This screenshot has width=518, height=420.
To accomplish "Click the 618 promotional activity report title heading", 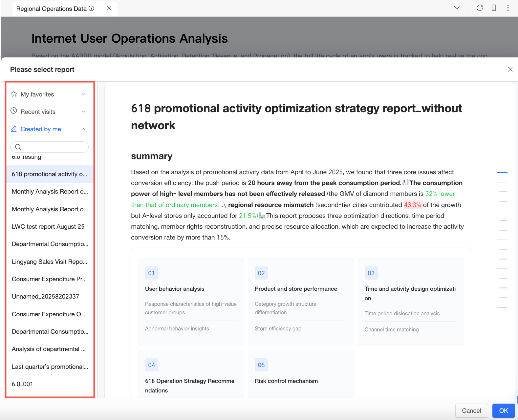I will [296, 117].
